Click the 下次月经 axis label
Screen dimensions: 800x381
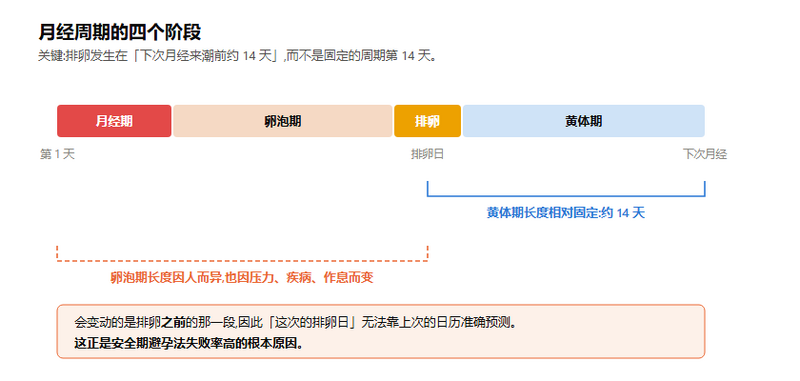pos(705,154)
